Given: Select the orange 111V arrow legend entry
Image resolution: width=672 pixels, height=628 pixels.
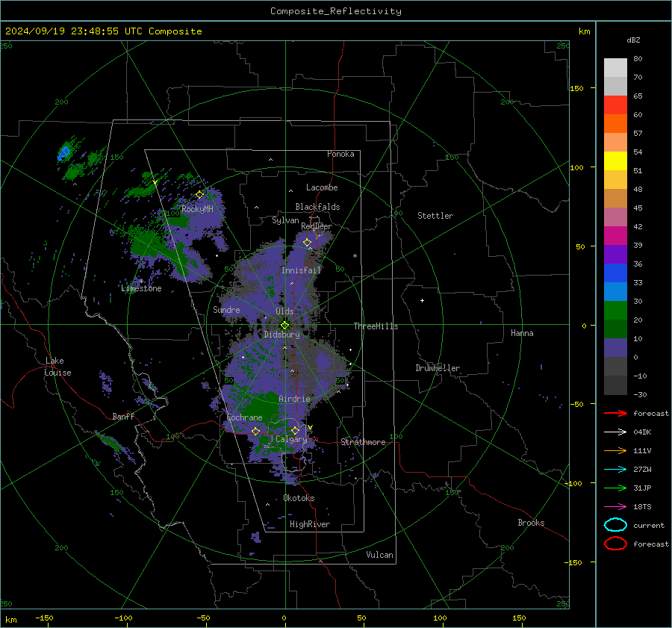Looking at the screenshot, I should [x=615, y=450].
